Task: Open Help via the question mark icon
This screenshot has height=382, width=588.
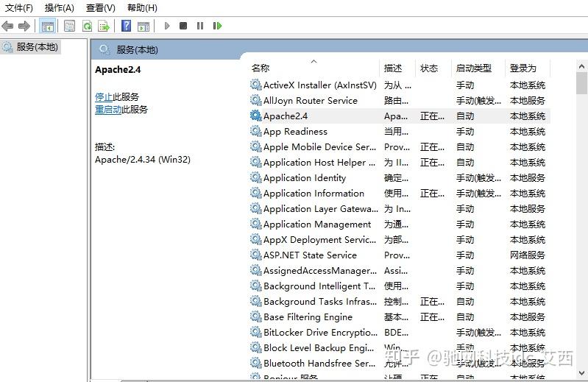Action: (127, 26)
